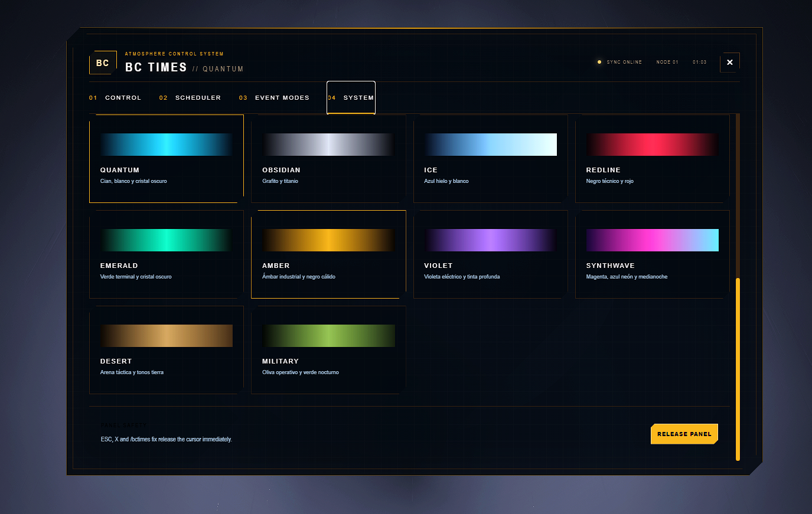Image resolution: width=812 pixels, height=514 pixels.
Task: Open the Control tab
Action: pyautogui.click(x=116, y=97)
